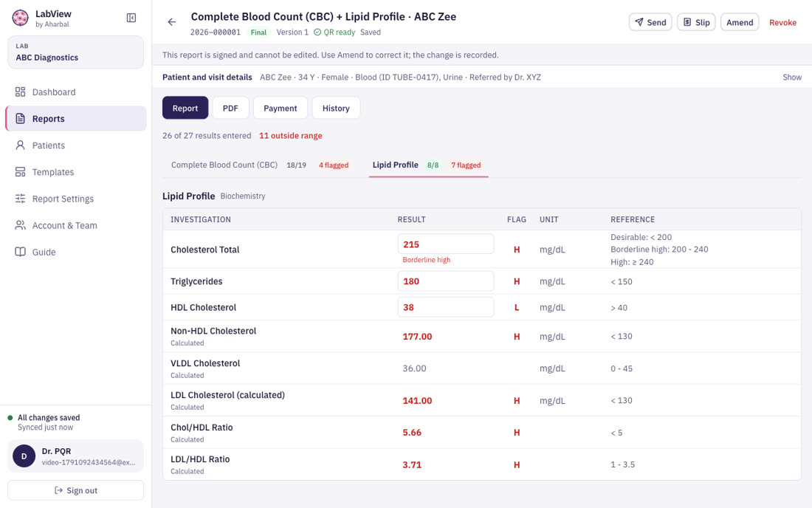Open Dr. PQR user profile card
The image size is (812, 508).
[75, 456]
